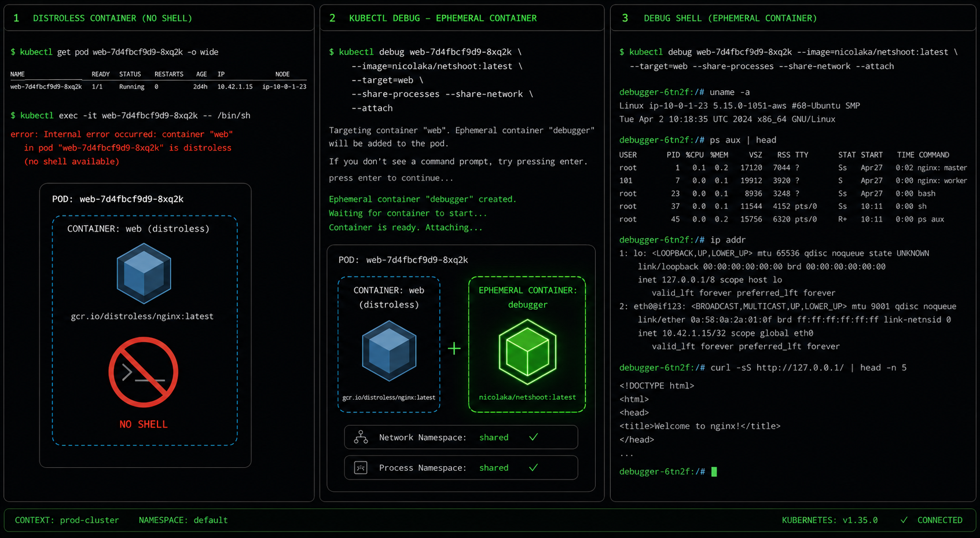This screenshot has height=538, width=980.
Task: Click the 'ip addr' command prompt line
Action: (x=682, y=240)
